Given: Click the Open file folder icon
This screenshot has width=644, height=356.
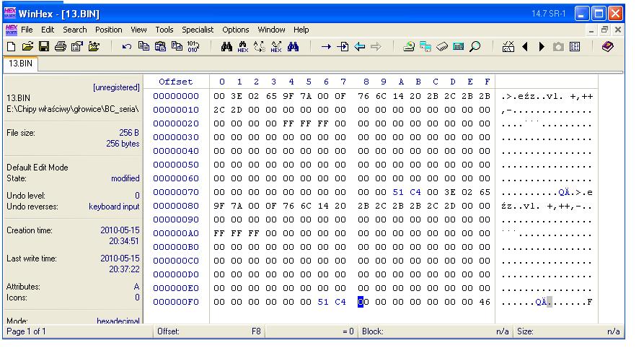Looking at the screenshot, I should click(x=27, y=46).
